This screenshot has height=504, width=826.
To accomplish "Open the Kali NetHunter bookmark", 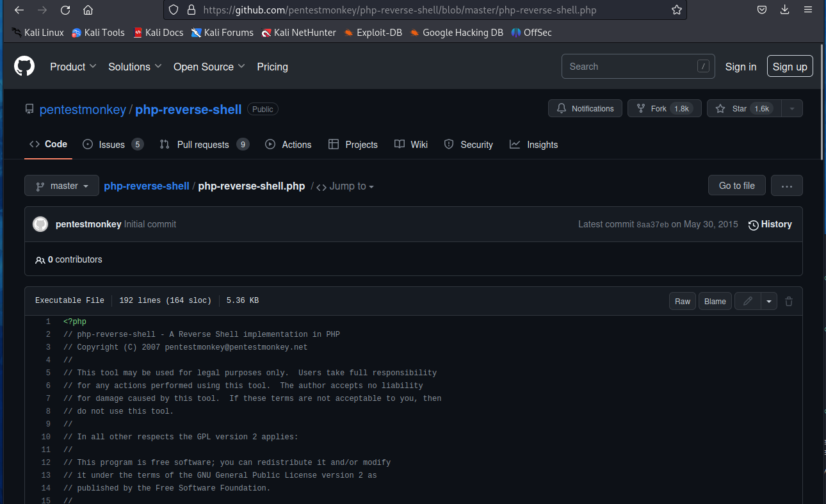I will (298, 33).
